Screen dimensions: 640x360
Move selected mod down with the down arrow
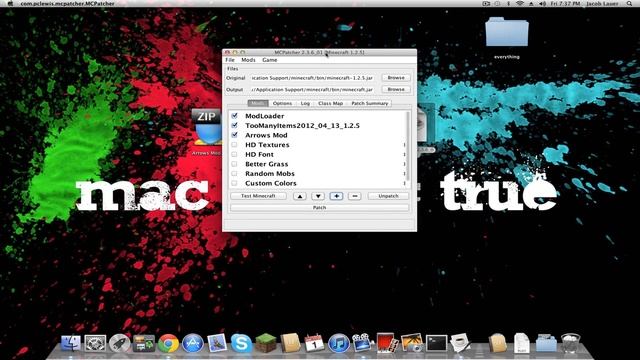[x=318, y=196]
